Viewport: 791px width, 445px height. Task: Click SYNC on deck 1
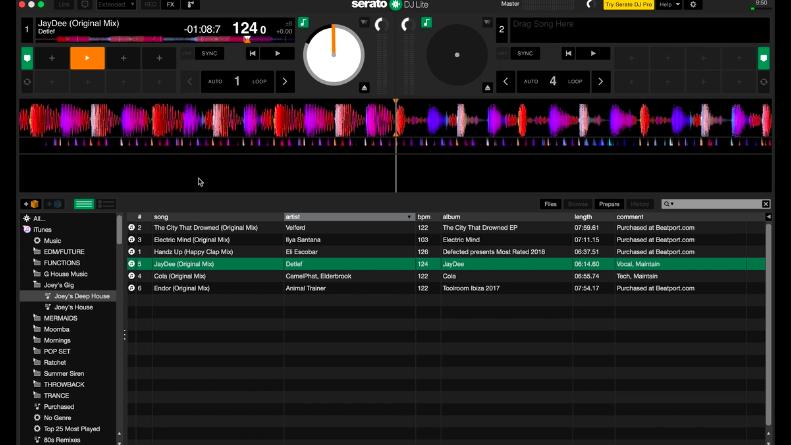pos(209,53)
